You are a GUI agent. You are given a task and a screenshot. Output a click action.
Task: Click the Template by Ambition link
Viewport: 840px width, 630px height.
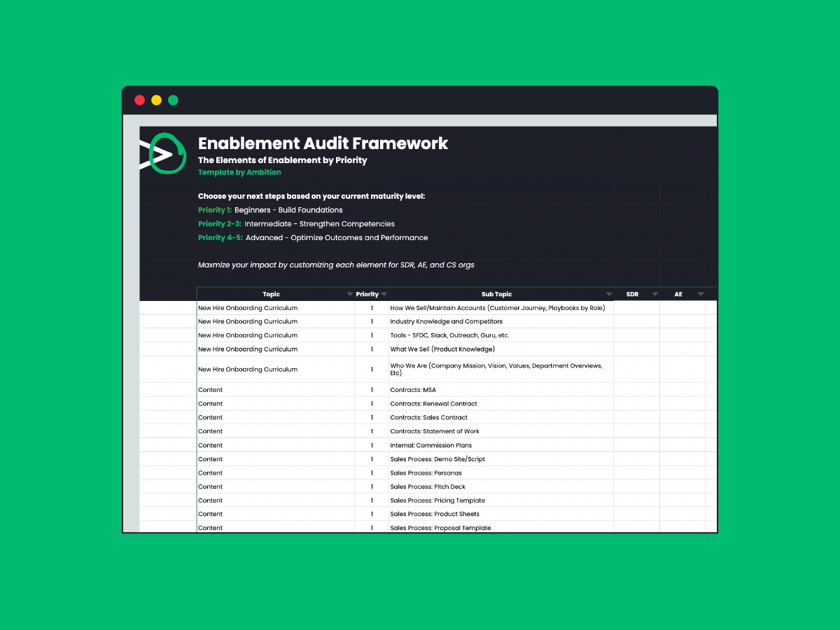pos(239,172)
